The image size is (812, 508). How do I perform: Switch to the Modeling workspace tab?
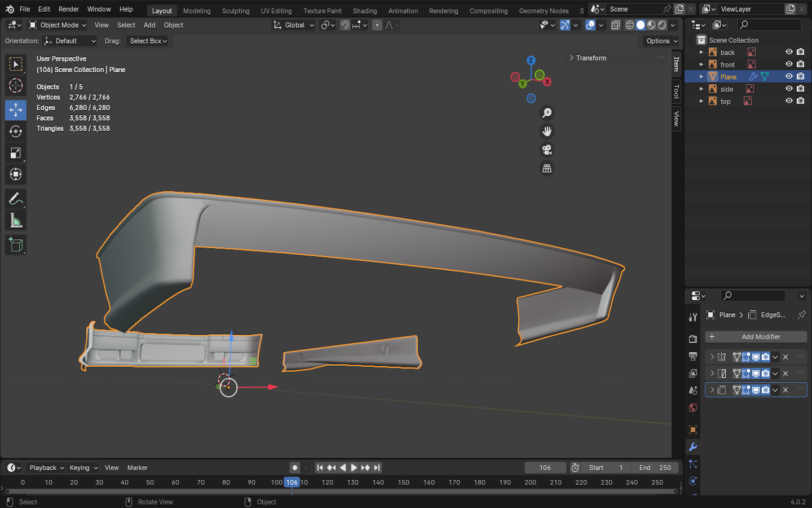pyautogui.click(x=197, y=11)
